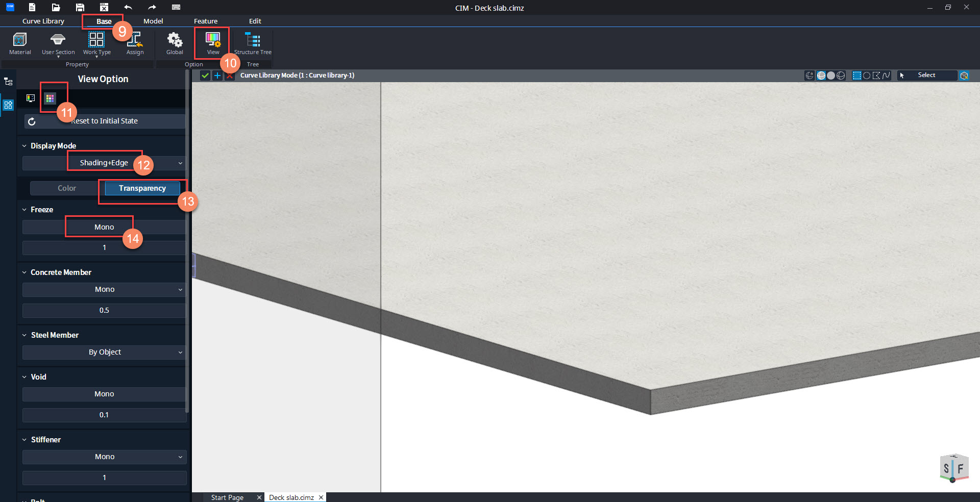The width and height of the screenshot is (980, 502).
Task: Open the Void Mono dropdown
Action: 104,394
